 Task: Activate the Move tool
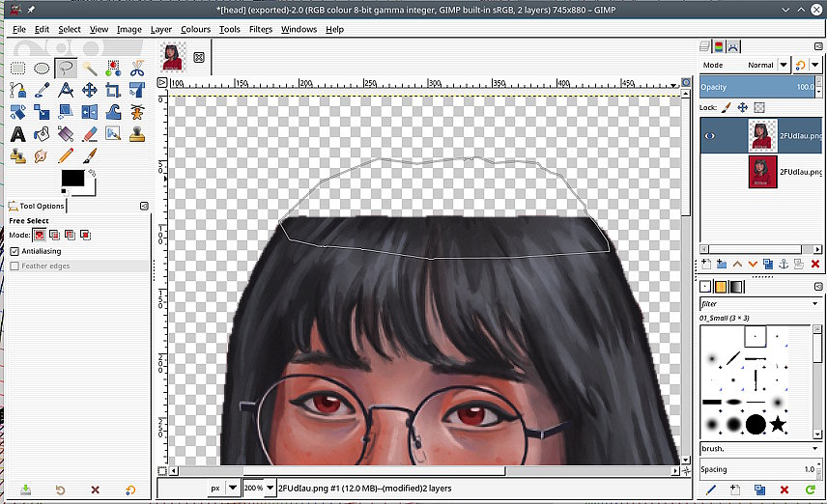pyautogui.click(x=89, y=90)
